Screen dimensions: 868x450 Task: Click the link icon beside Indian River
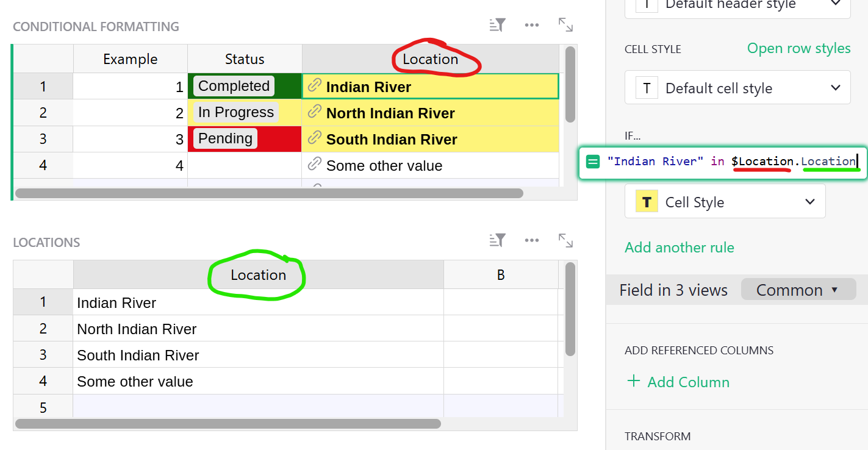(x=315, y=86)
